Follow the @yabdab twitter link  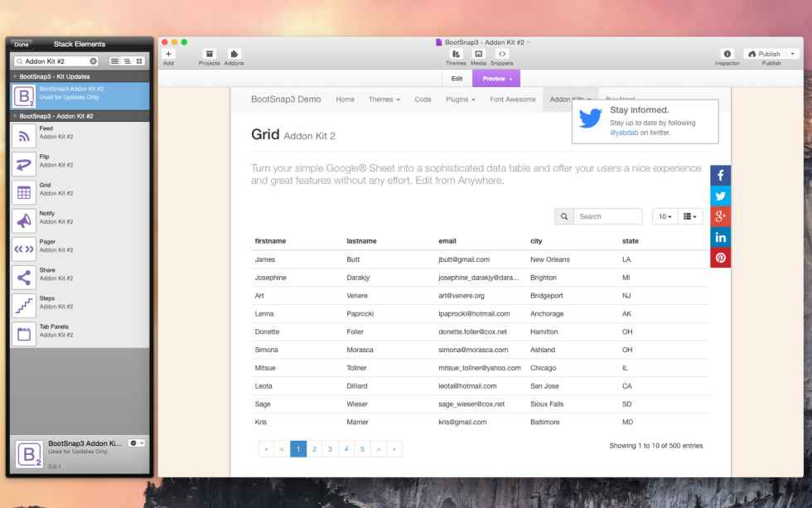point(624,133)
